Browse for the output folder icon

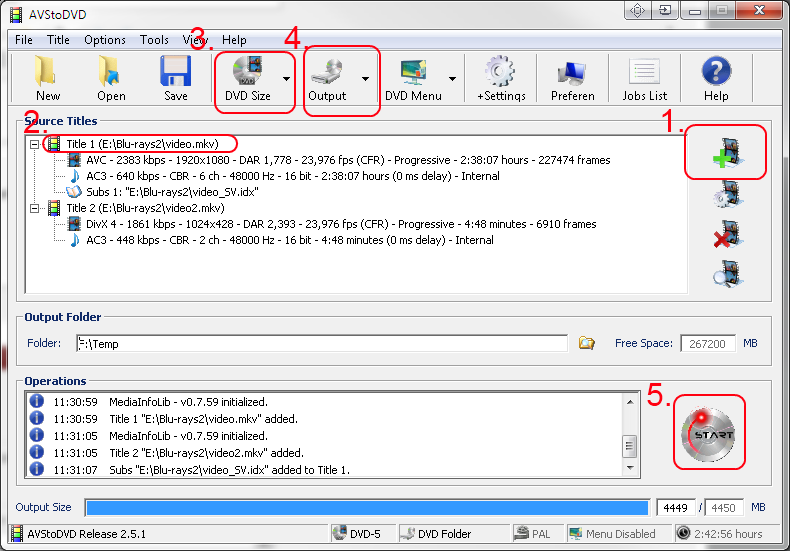point(586,343)
